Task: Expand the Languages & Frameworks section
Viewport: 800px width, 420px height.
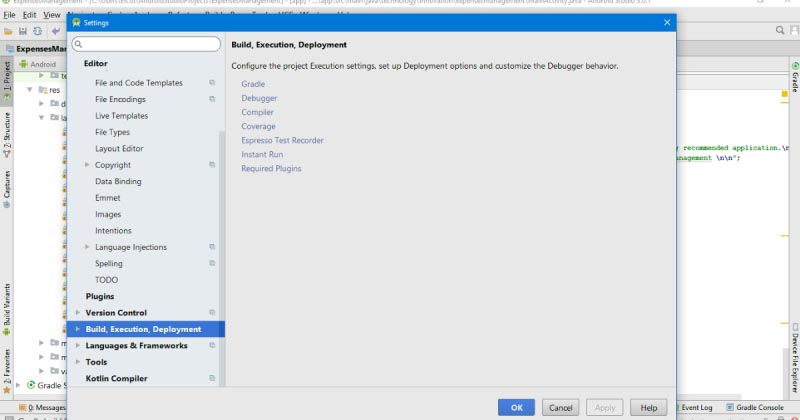Action: tap(78, 346)
